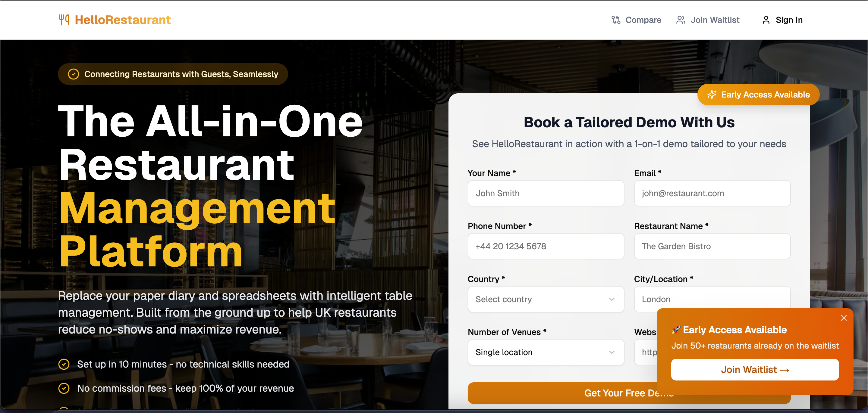Close the Early Access popup notification
This screenshot has height=413, width=868.
coord(843,318)
